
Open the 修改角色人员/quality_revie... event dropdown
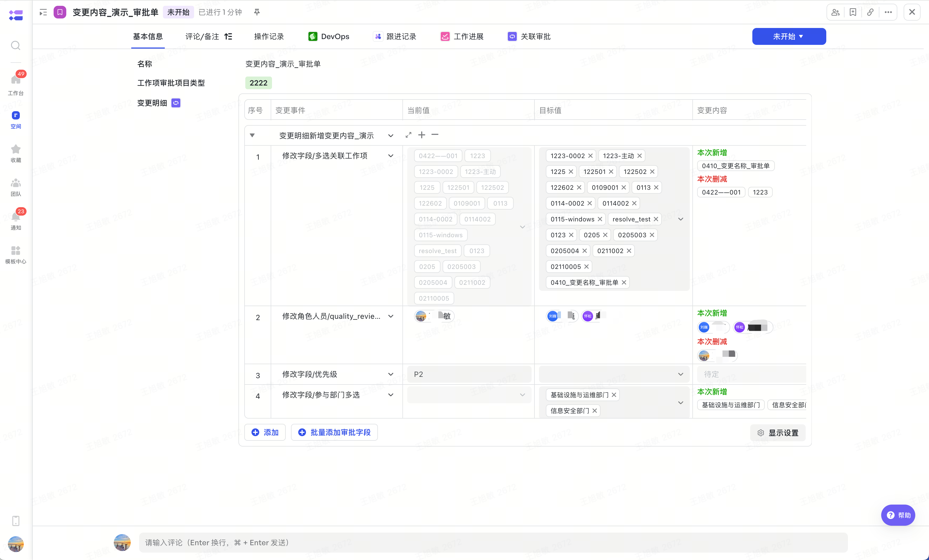tap(391, 316)
